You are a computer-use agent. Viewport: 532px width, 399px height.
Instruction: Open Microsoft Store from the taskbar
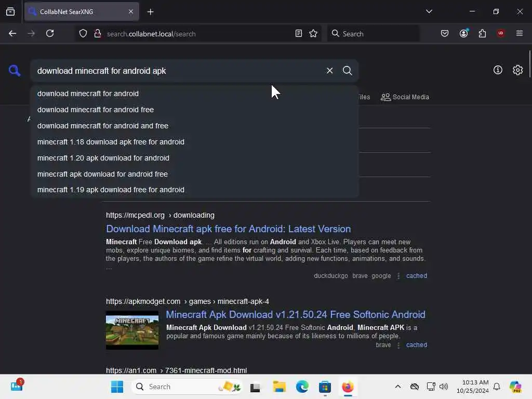[325, 387]
